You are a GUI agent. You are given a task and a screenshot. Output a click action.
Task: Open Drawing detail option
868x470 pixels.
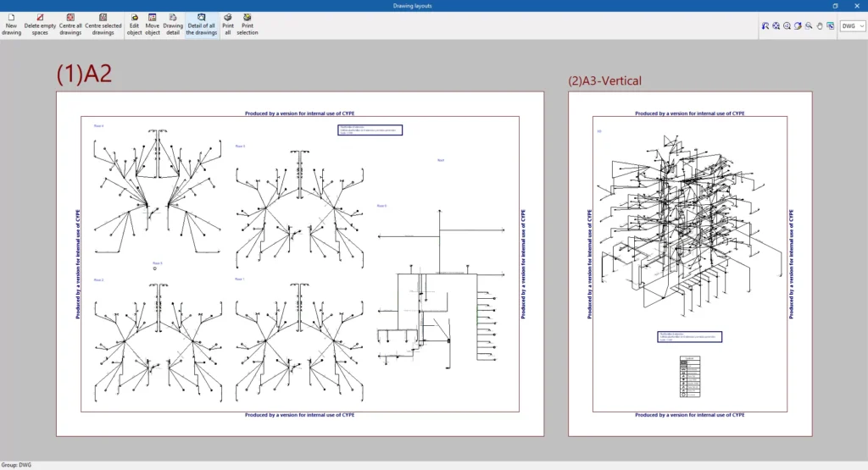coord(173,24)
